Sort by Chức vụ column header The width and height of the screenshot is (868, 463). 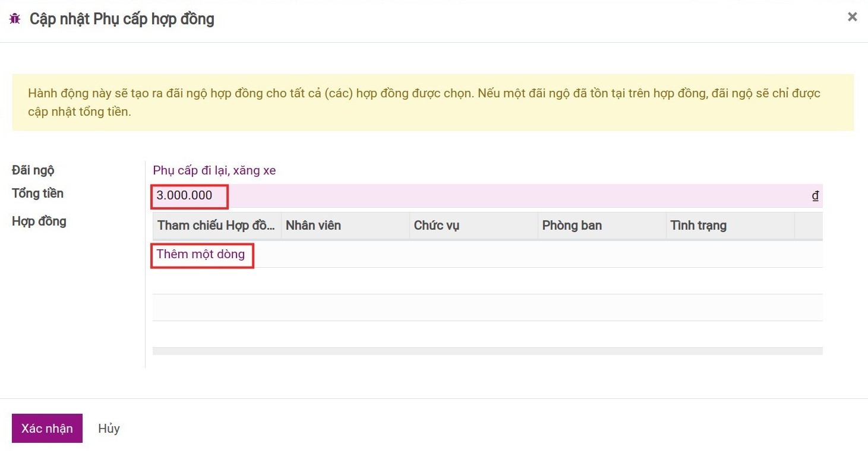point(436,226)
